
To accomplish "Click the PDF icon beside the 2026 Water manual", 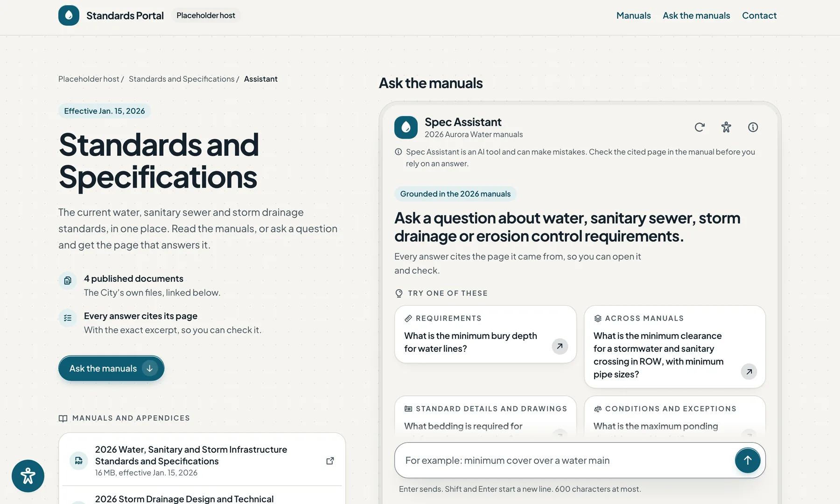I will tap(78, 461).
